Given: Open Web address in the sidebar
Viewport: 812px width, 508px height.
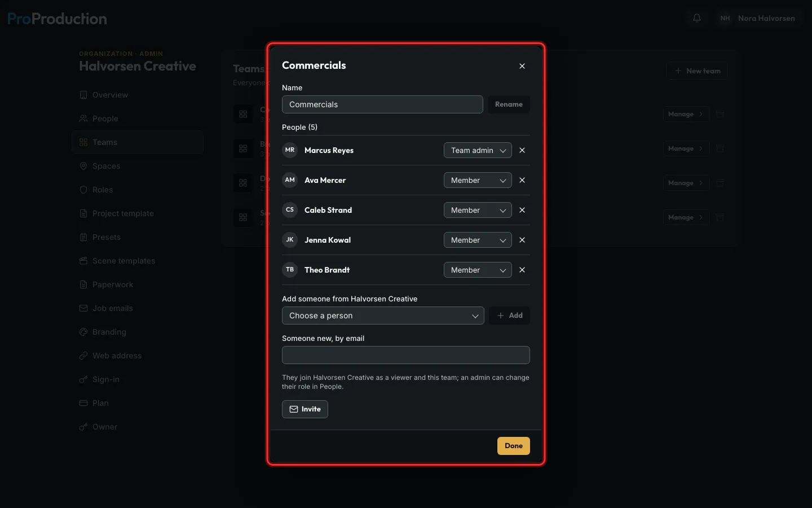Looking at the screenshot, I should click(x=138, y=356).
